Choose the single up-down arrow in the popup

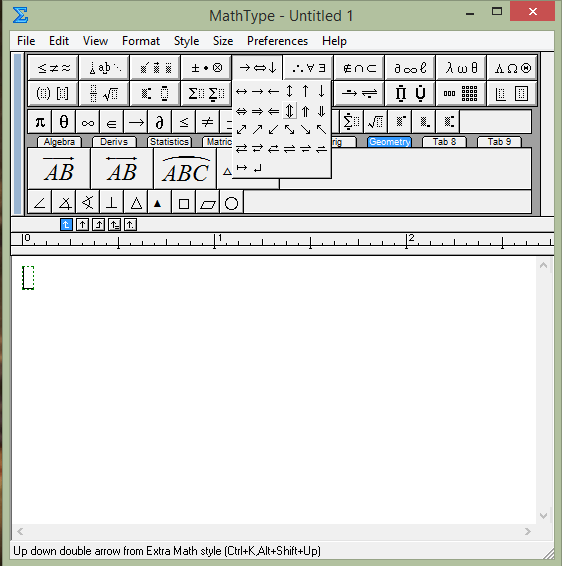coord(289,91)
